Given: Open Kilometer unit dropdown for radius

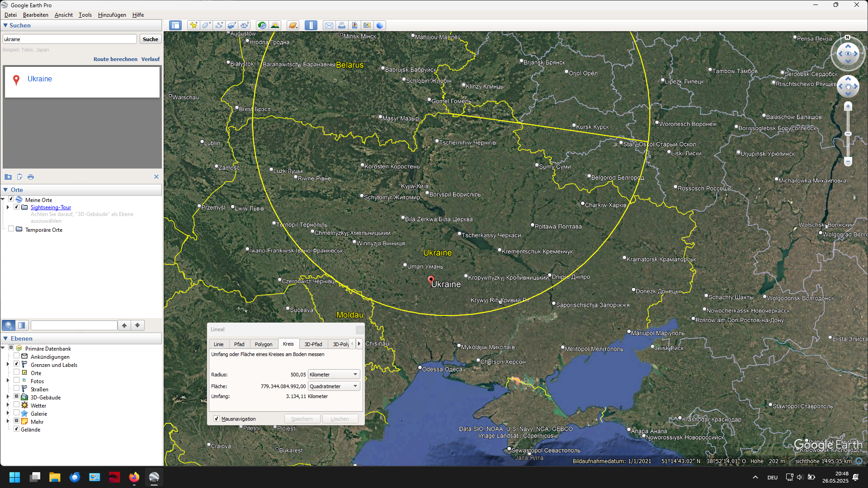Looking at the screenshot, I should pos(334,375).
